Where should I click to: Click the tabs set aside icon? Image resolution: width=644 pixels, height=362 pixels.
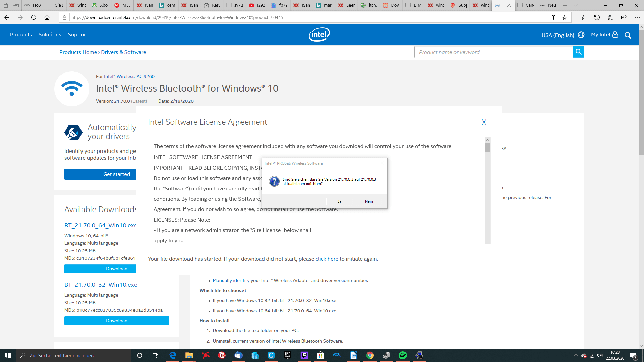[16, 5]
